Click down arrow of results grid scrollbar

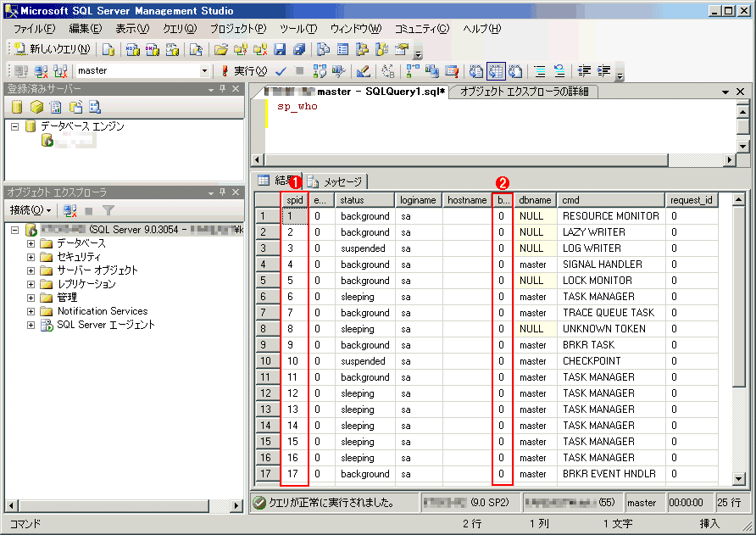click(739, 478)
